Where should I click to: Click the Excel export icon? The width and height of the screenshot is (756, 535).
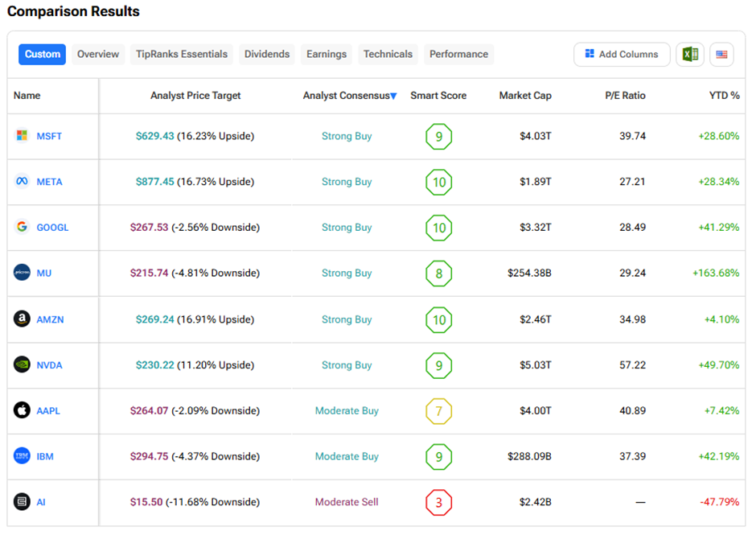coord(689,55)
